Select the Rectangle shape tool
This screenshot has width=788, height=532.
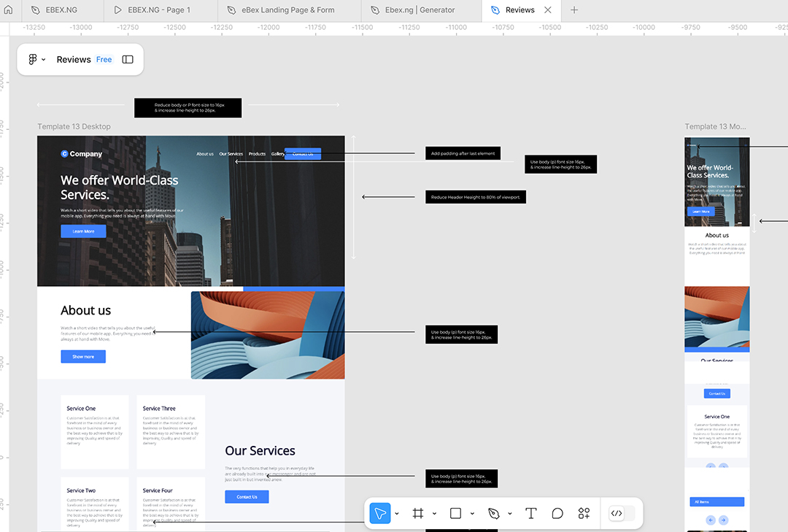[455, 514]
